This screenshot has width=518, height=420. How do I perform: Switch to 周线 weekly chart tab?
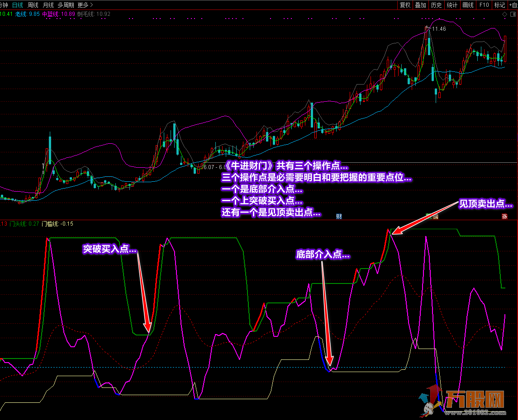(33, 5)
